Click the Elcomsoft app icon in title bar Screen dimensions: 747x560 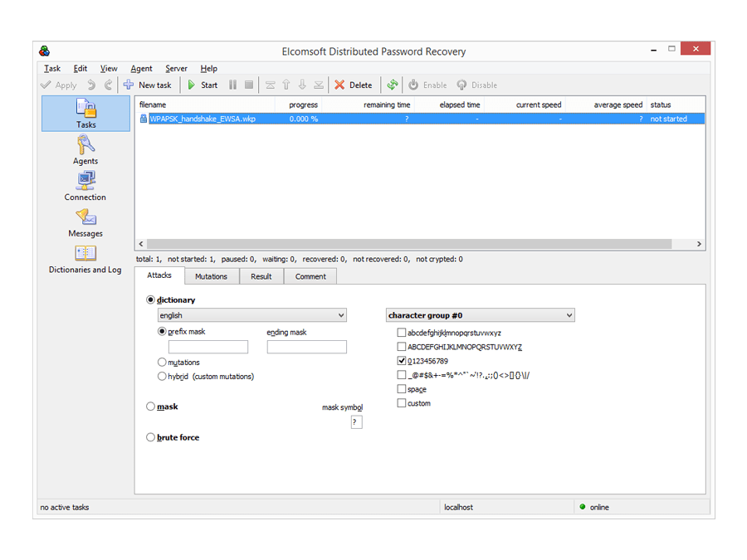coord(45,51)
